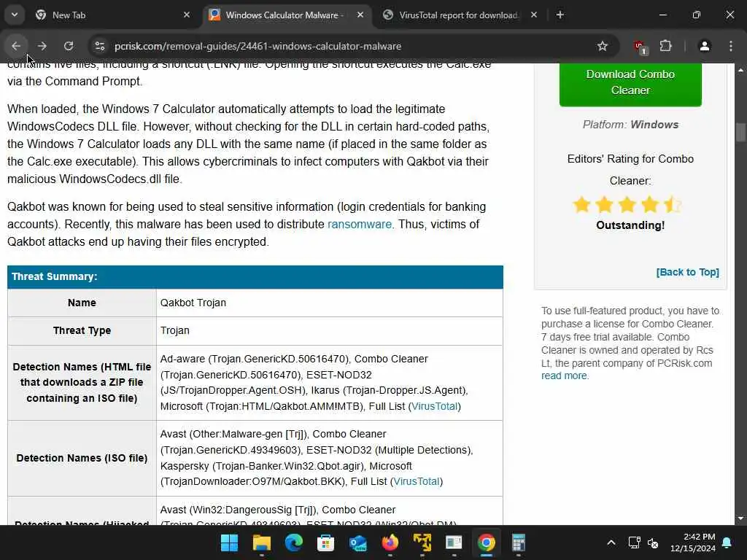Image resolution: width=747 pixels, height=560 pixels.
Task: Click the Combo Cleaner star rating
Action: coord(627,205)
